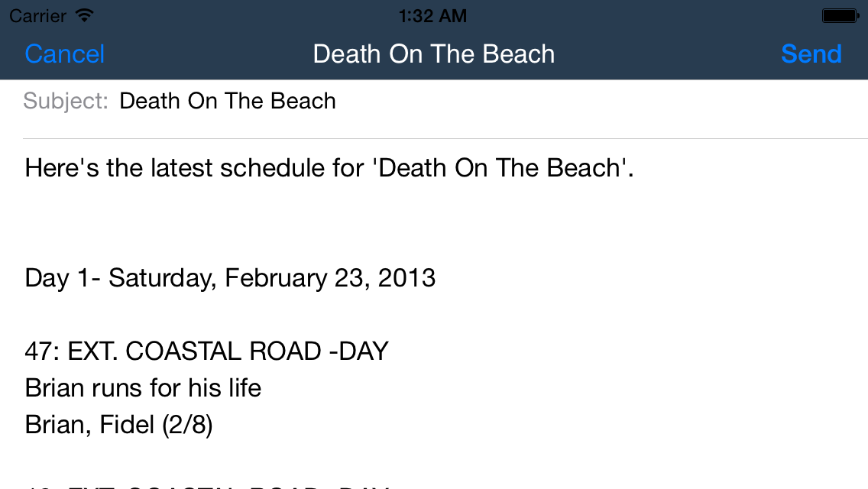Tap the Carrier label in status bar

tap(37, 15)
